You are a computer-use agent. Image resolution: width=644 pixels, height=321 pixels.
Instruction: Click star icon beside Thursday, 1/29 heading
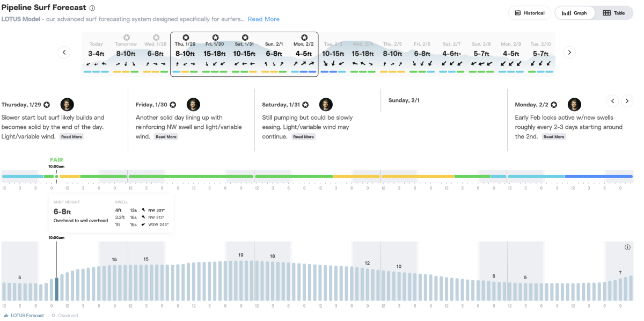point(47,105)
